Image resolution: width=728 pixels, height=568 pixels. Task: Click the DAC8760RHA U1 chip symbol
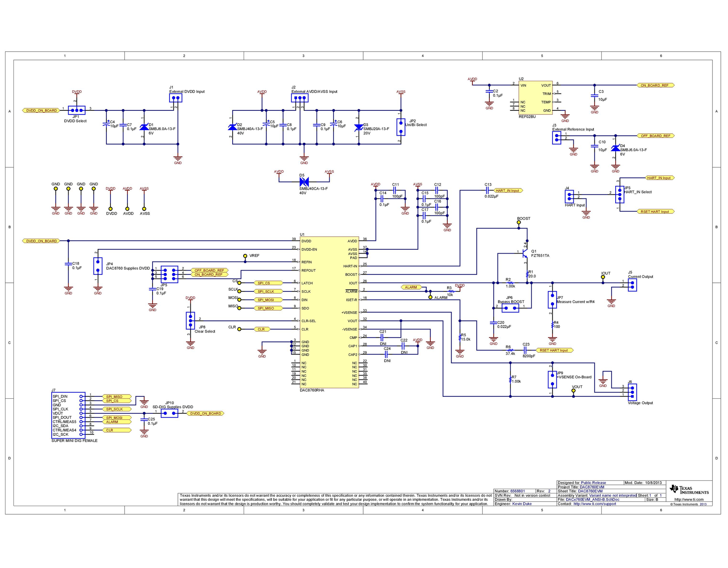coord(330,313)
